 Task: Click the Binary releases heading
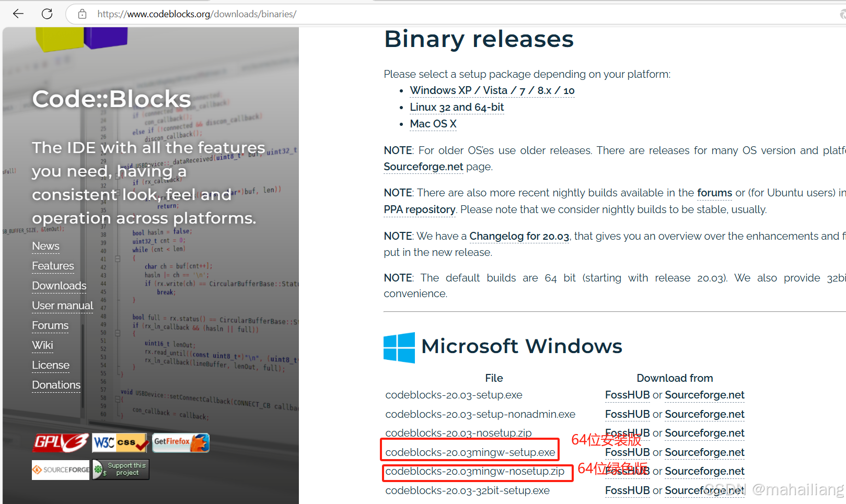point(479,39)
